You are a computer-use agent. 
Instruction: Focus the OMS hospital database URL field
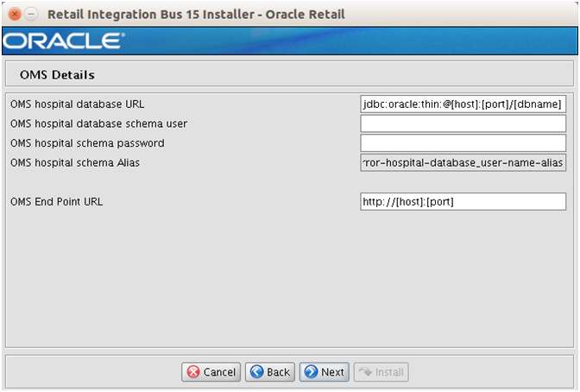point(463,104)
